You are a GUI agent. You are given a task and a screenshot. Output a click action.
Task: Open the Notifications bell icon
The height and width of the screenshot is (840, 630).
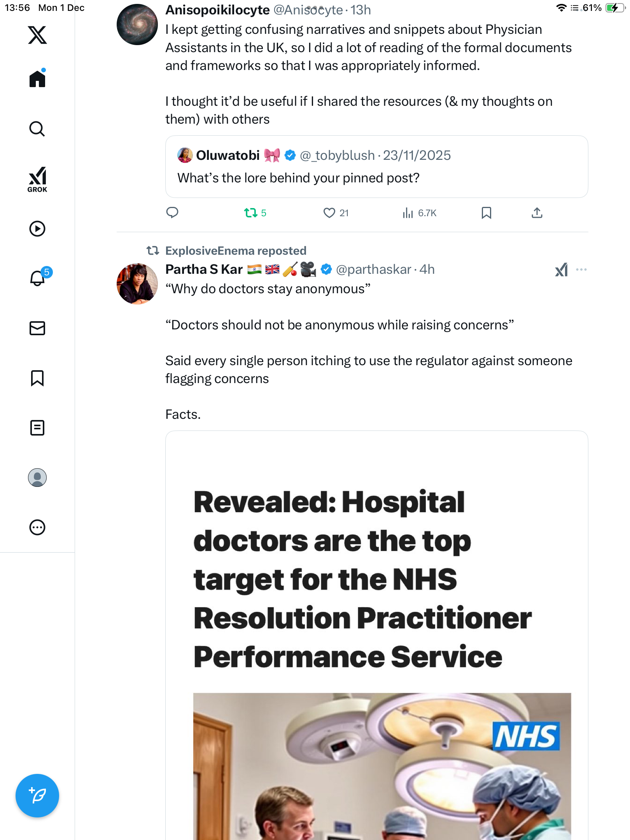click(37, 278)
